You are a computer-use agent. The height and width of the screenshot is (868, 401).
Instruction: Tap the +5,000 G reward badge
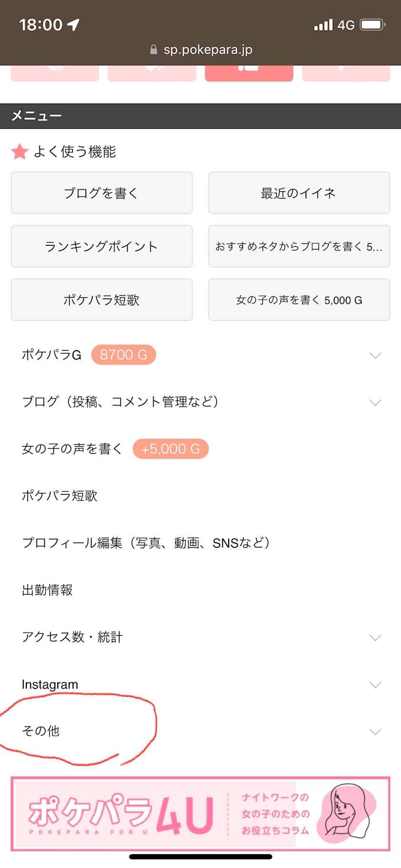click(x=170, y=449)
